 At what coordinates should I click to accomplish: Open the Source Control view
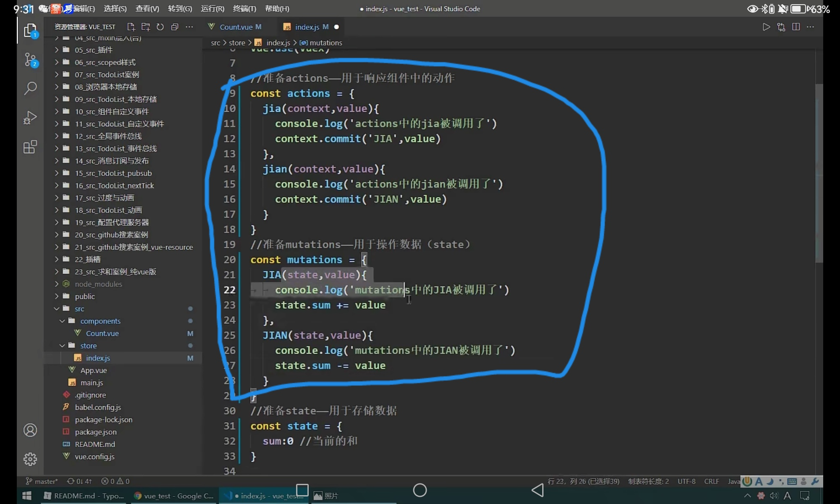tap(30, 60)
